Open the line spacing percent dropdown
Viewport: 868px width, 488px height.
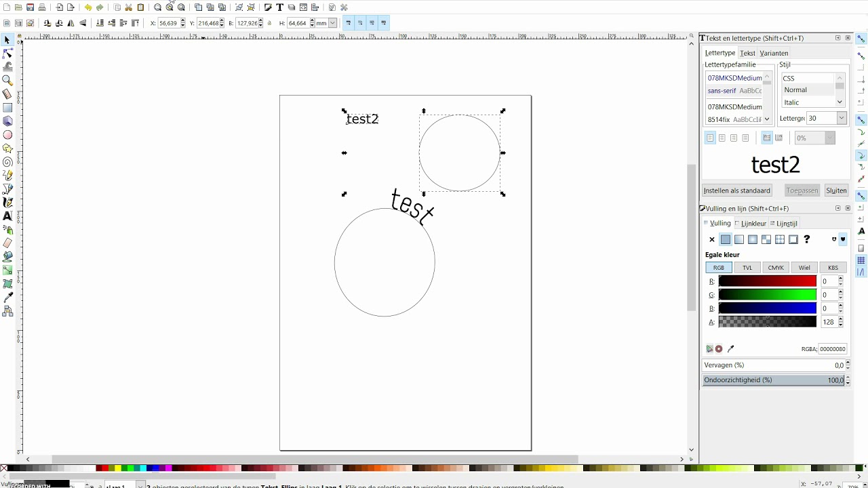point(829,138)
